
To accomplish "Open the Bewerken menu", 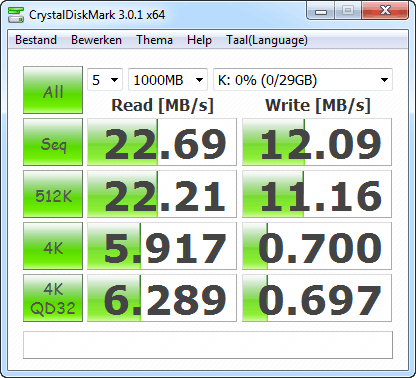I will pos(96,40).
